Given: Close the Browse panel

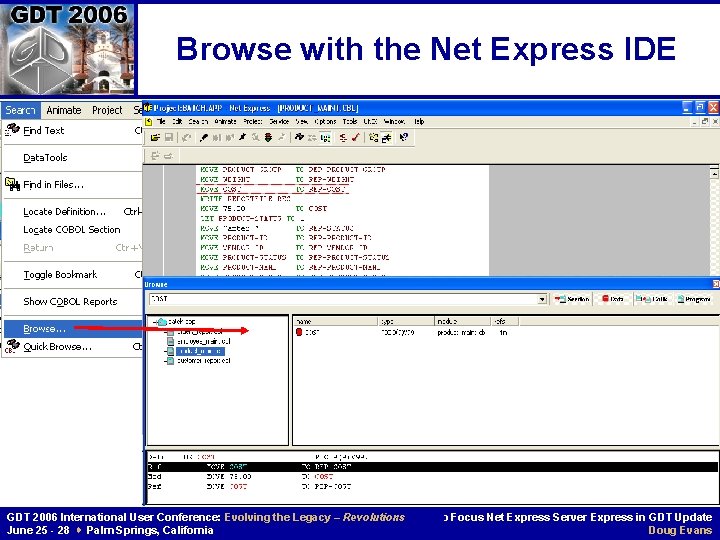Looking at the screenshot, I should click(715, 284).
